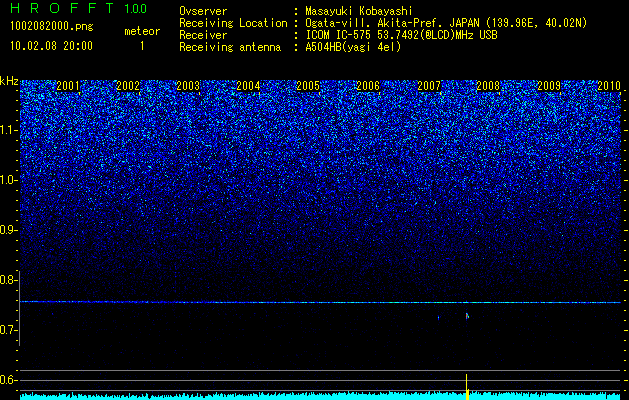
Task: Click the 2006 time marker
Action: point(368,86)
